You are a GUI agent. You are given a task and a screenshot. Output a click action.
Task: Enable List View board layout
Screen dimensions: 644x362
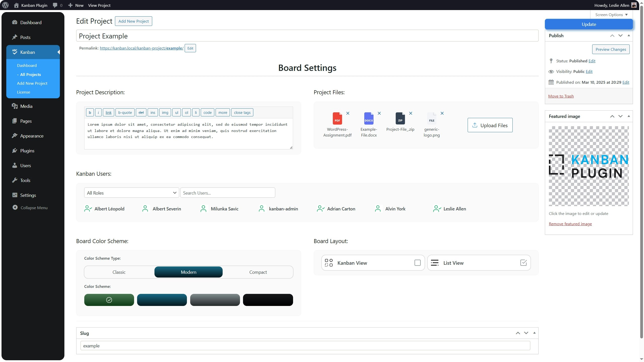[523, 263]
